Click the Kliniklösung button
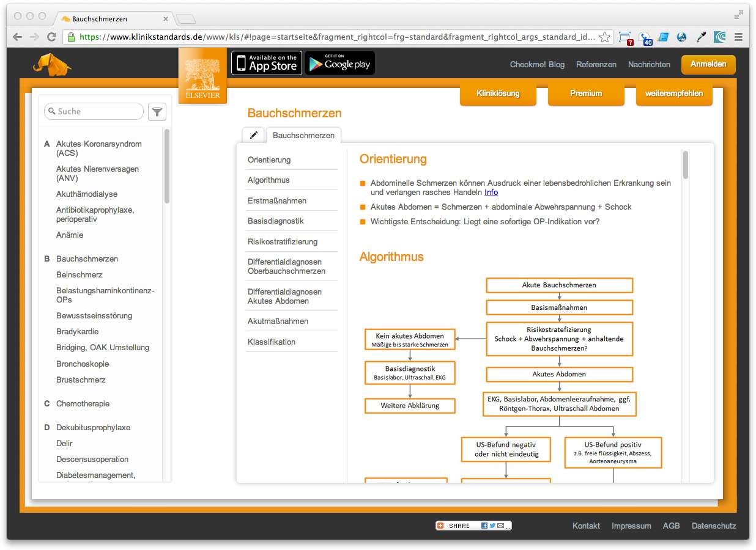Screen dimensions: 756x550 [498, 94]
